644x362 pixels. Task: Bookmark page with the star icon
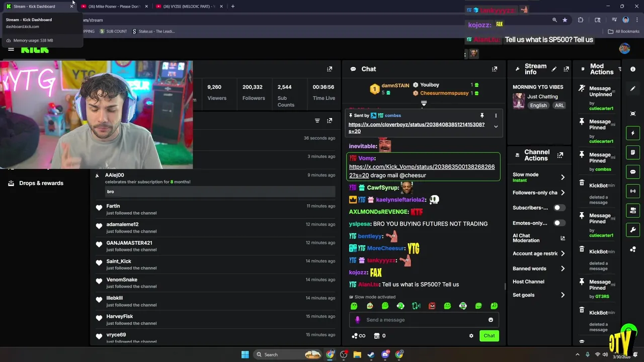(565, 20)
